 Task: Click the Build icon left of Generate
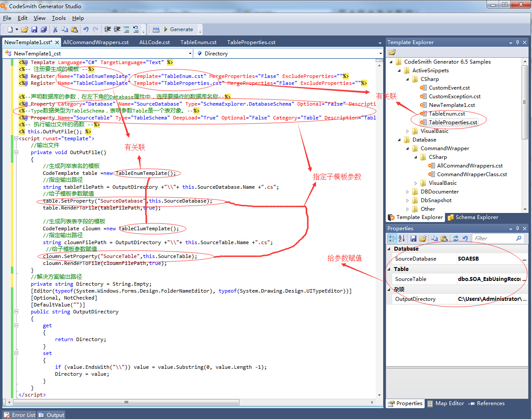click(156, 29)
